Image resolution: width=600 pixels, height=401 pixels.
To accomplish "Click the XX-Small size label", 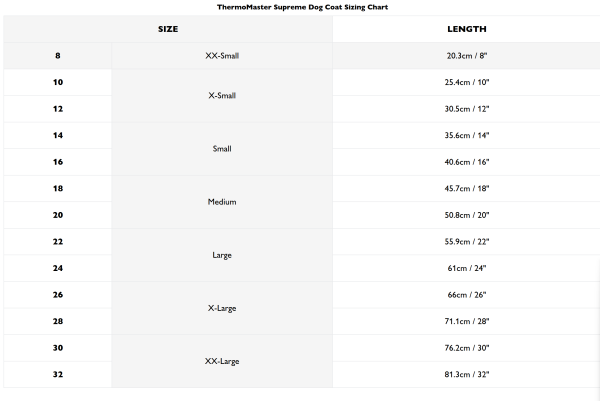I will 222,56.
